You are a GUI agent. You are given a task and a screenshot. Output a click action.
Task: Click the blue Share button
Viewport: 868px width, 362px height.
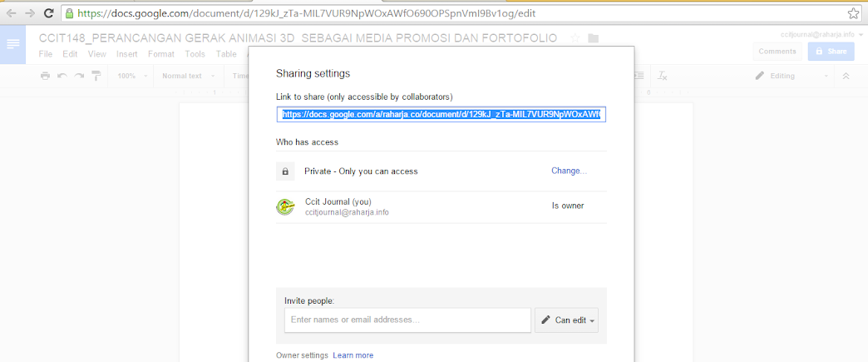[x=831, y=52]
